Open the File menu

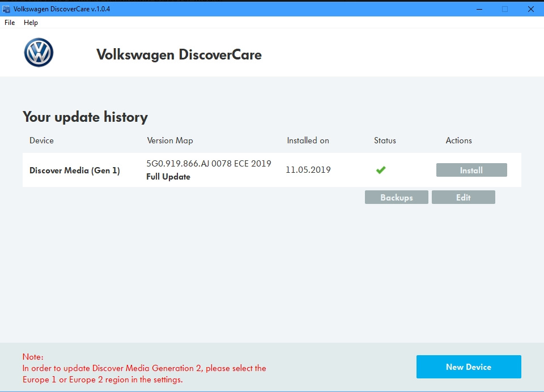10,23
